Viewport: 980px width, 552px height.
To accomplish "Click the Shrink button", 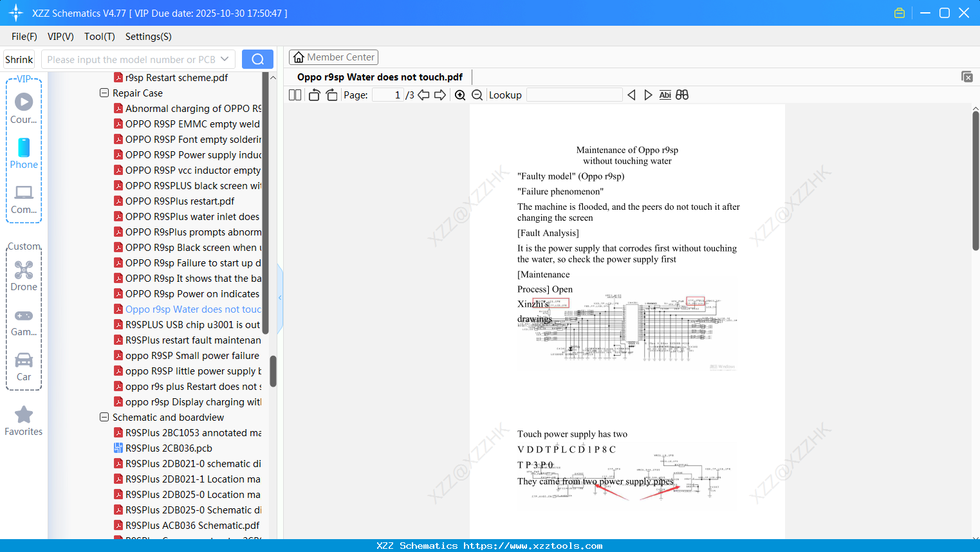I will tap(19, 59).
